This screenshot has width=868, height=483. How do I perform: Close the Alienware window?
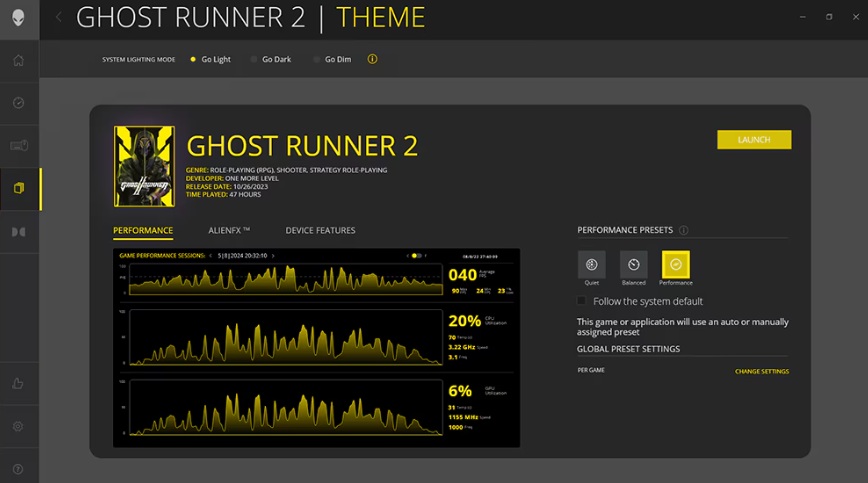(x=855, y=17)
